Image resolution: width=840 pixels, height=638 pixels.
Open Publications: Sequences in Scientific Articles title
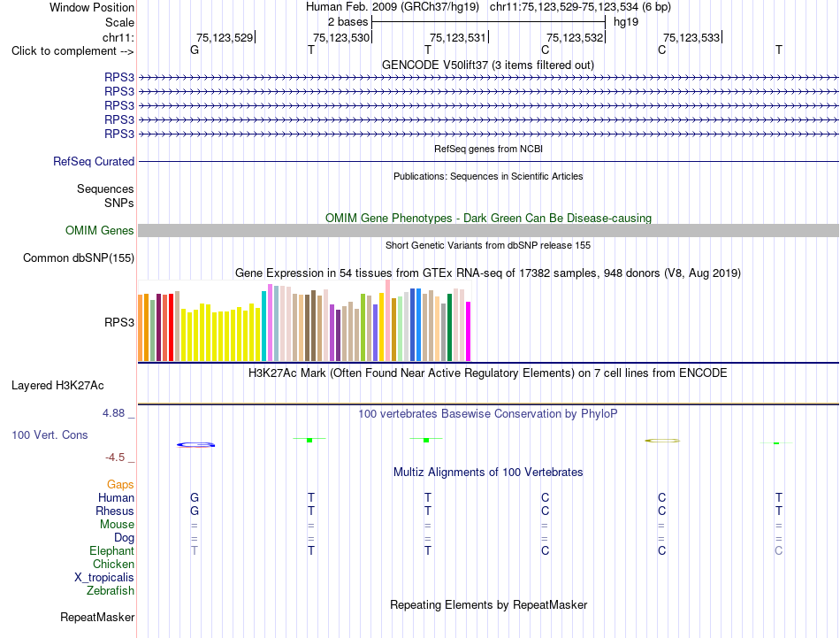click(x=488, y=176)
